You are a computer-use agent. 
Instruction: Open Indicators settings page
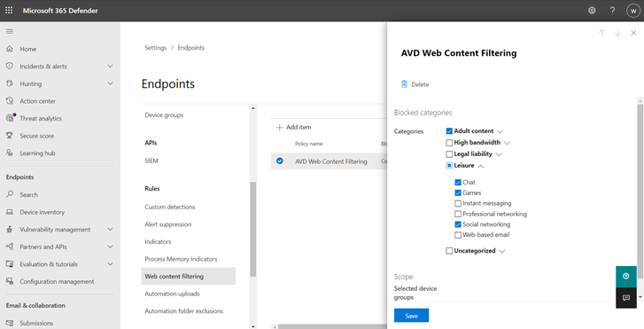(x=158, y=241)
